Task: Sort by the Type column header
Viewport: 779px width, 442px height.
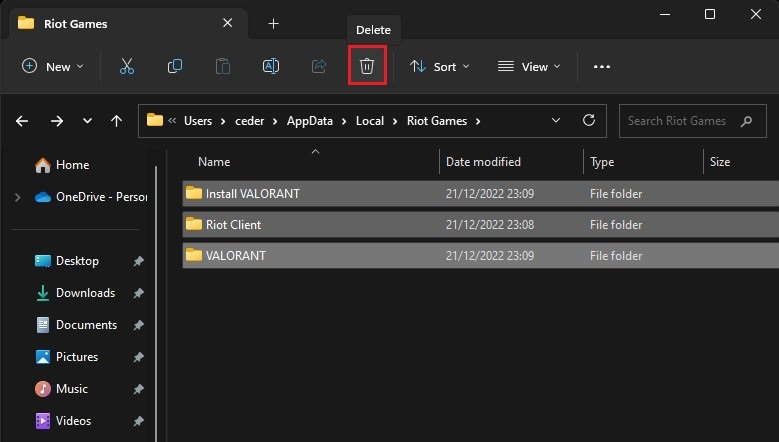Action: pyautogui.click(x=602, y=162)
